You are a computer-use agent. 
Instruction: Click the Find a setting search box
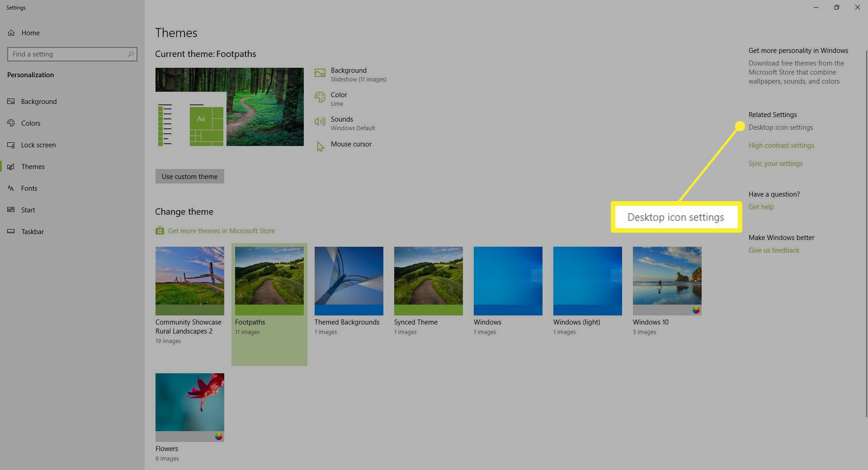tap(72, 54)
